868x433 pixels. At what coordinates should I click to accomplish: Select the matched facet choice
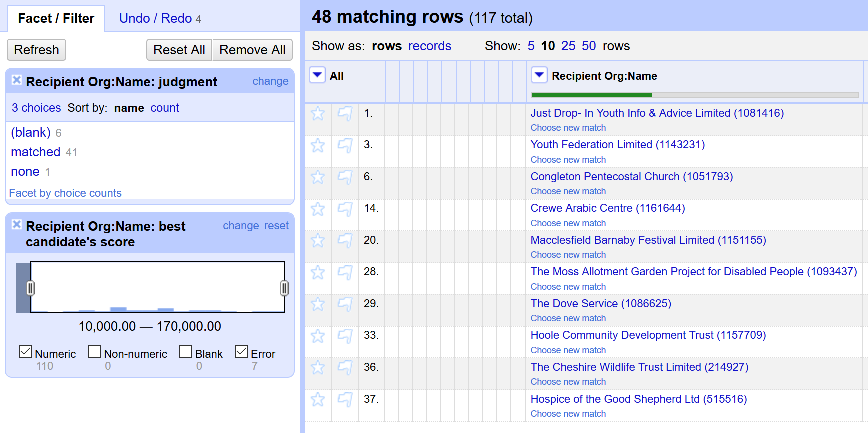coord(36,152)
